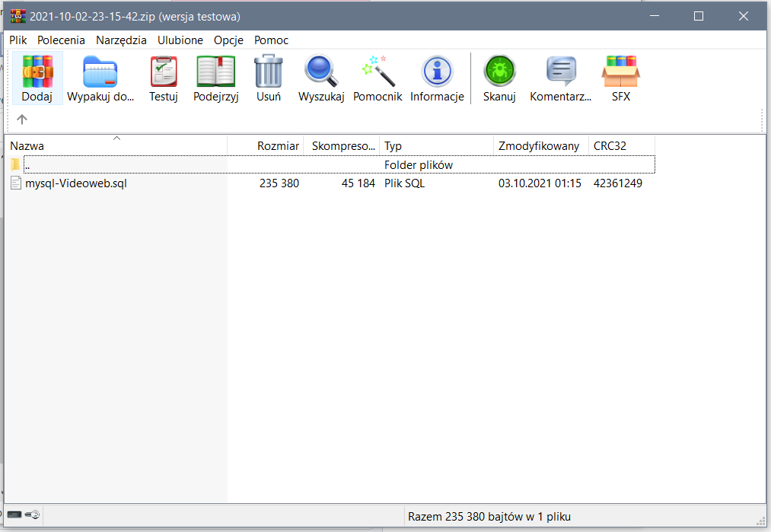Open the Narzędzia menu
The image size is (771, 532).
click(121, 40)
